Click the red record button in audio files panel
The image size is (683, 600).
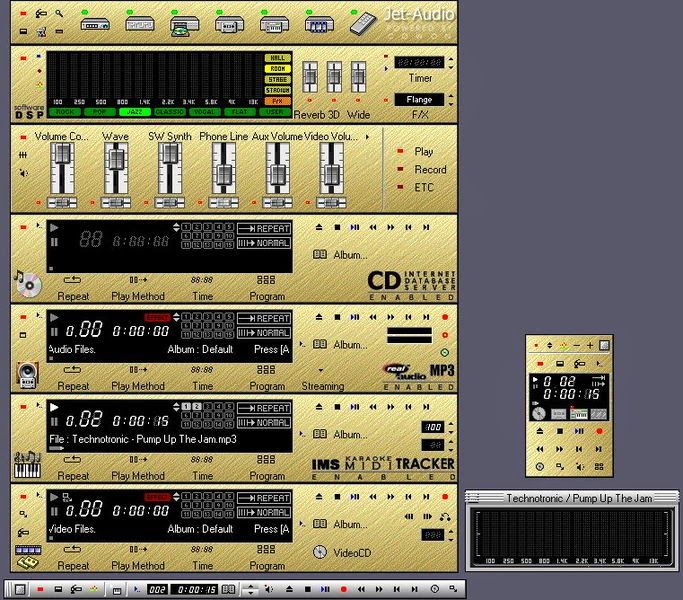(x=445, y=317)
